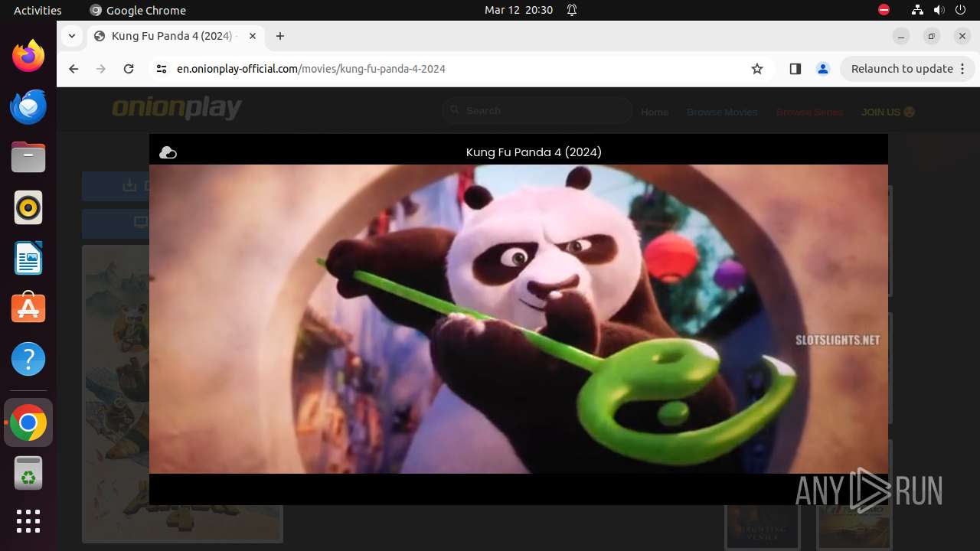980x551 pixels.
Task: Open network status in system tray
Action: (917, 10)
